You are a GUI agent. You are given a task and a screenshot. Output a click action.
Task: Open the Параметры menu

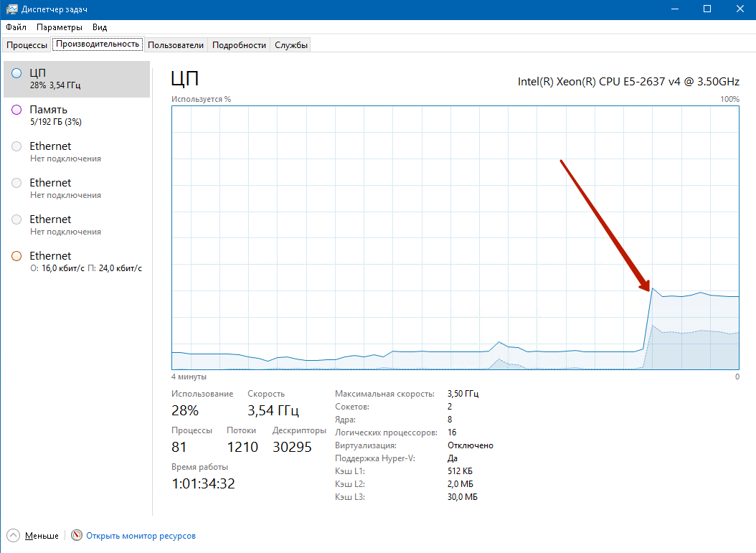click(60, 27)
